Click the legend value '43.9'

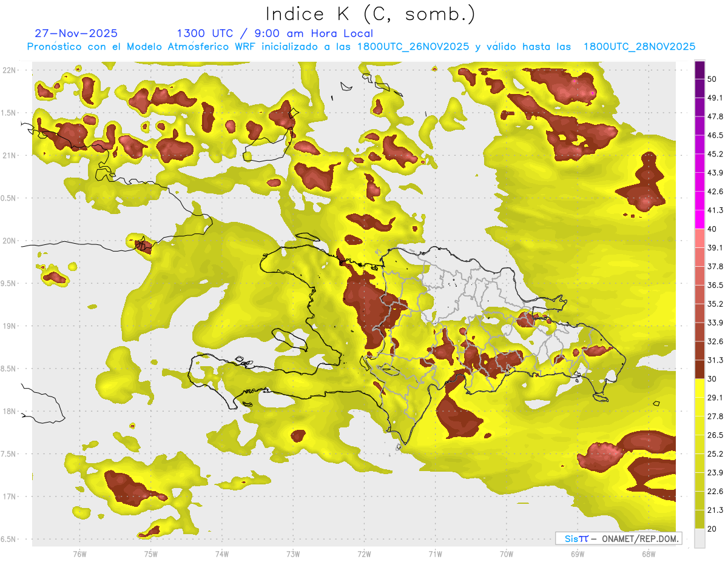pos(715,173)
